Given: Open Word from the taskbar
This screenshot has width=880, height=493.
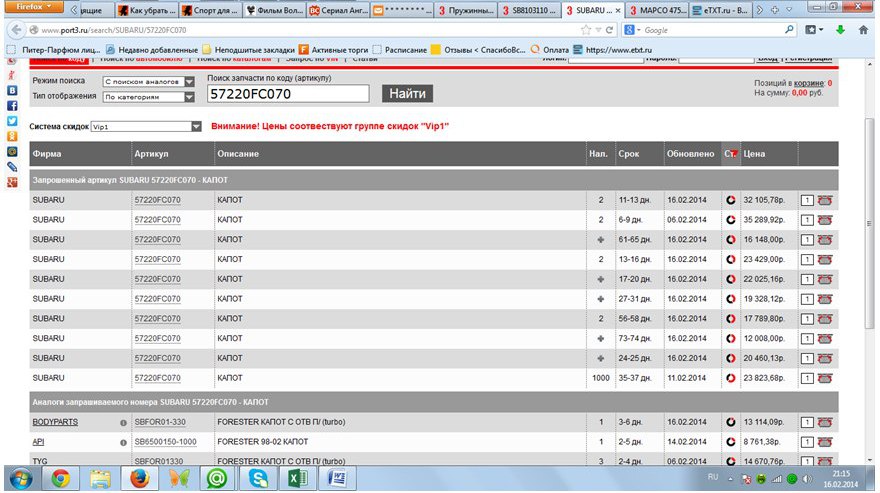Looking at the screenshot, I should pos(337,478).
